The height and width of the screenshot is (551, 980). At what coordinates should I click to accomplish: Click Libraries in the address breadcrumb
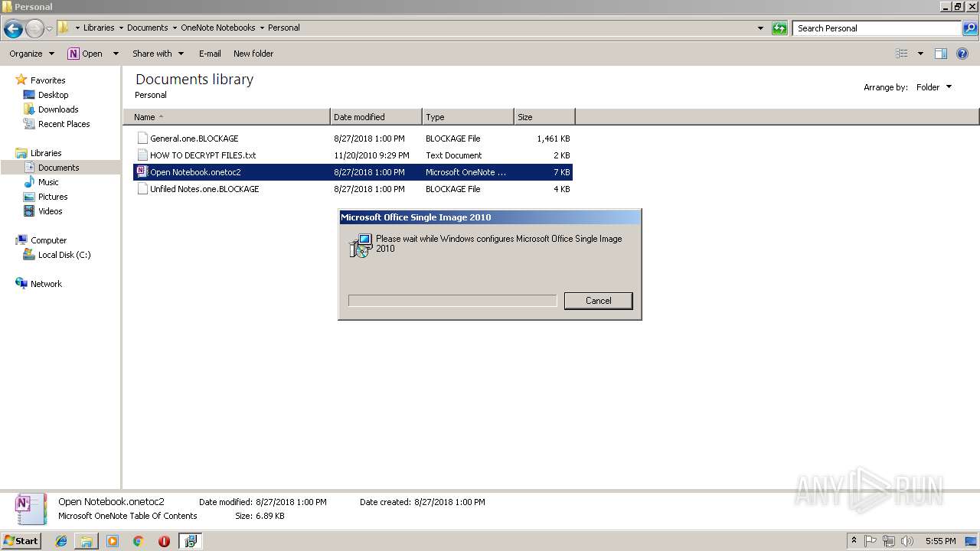click(x=99, y=28)
